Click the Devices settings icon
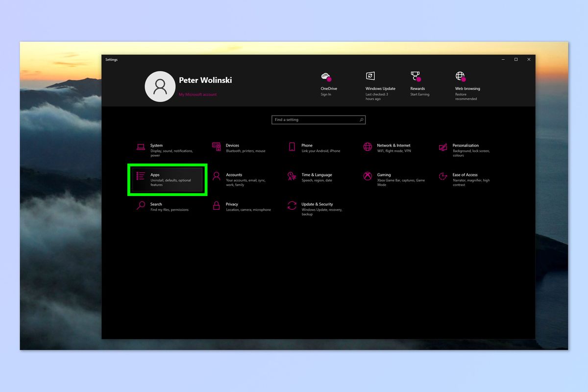Image resolution: width=588 pixels, height=392 pixels. tap(216, 147)
